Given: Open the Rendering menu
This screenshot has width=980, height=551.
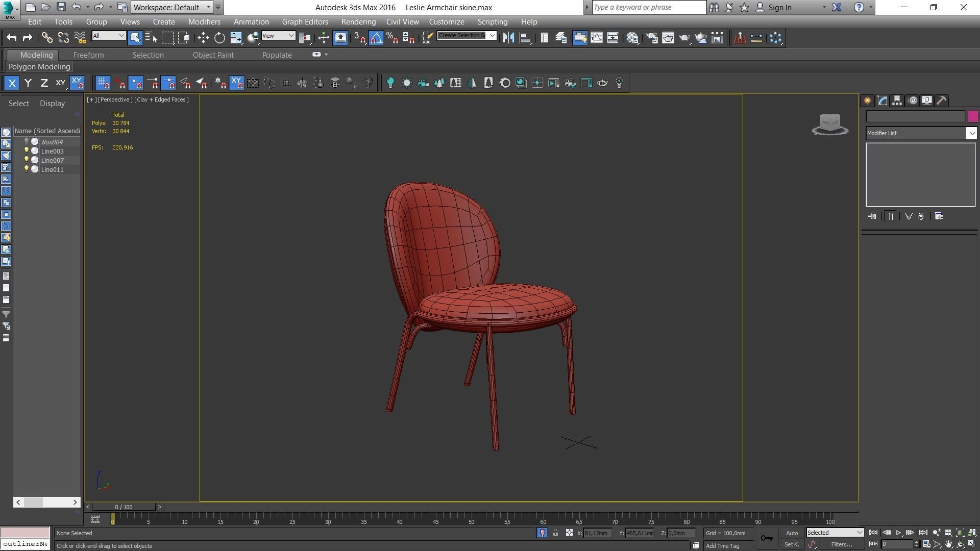Looking at the screenshot, I should (x=358, y=22).
